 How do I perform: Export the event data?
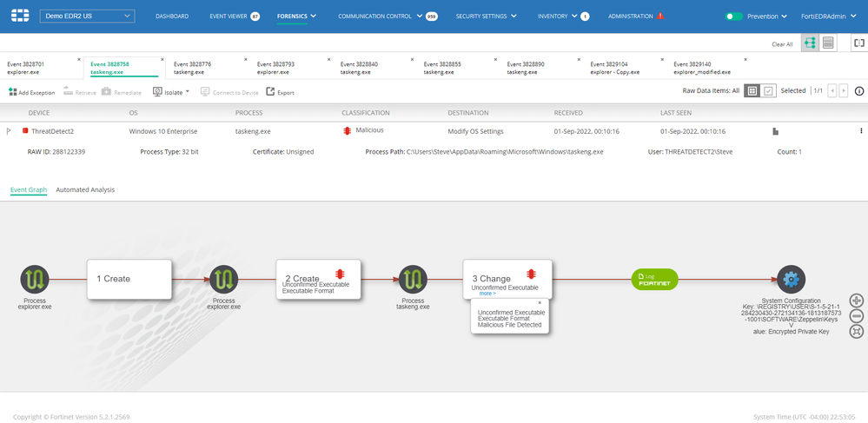tap(280, 92)
